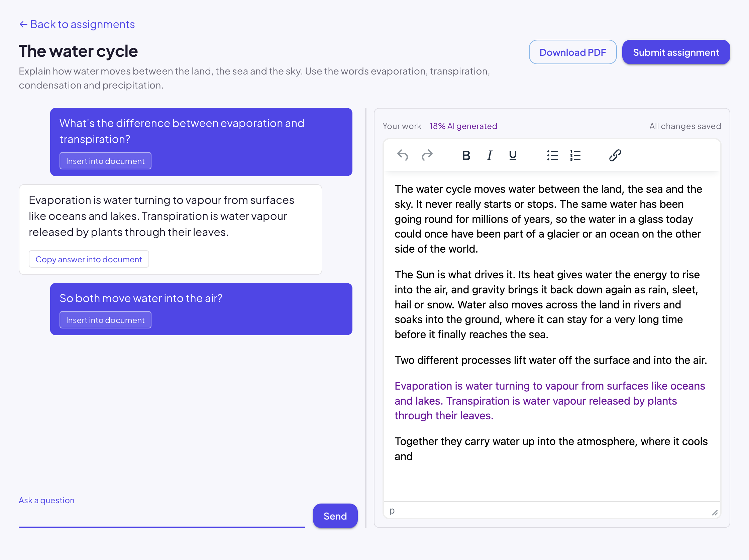The width and height of the screenshot is (749, 560).
Task: Insert a numbered list
Action: coord(575,155)
